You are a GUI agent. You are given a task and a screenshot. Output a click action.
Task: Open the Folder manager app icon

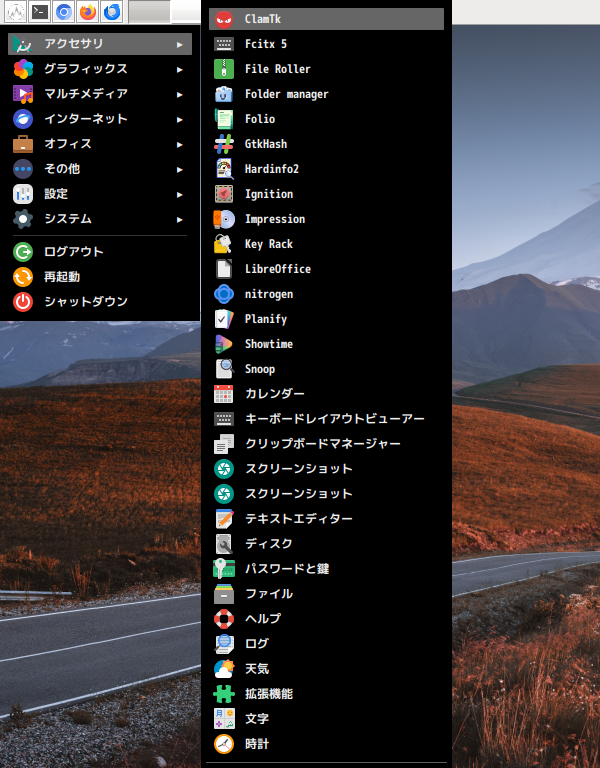(x=224, y=94)
